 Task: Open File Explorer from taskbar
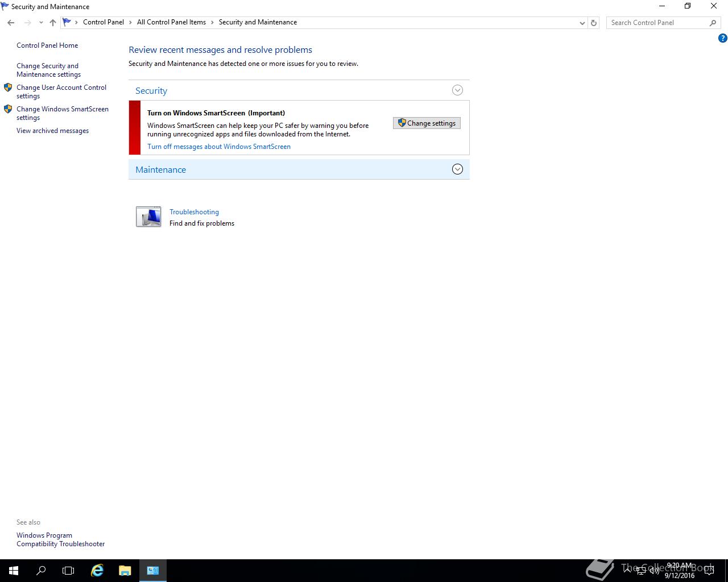point(125,571)
